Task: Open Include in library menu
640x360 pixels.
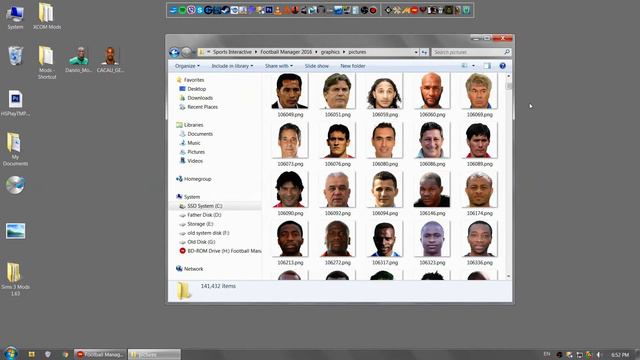Action: click(232, 66)
